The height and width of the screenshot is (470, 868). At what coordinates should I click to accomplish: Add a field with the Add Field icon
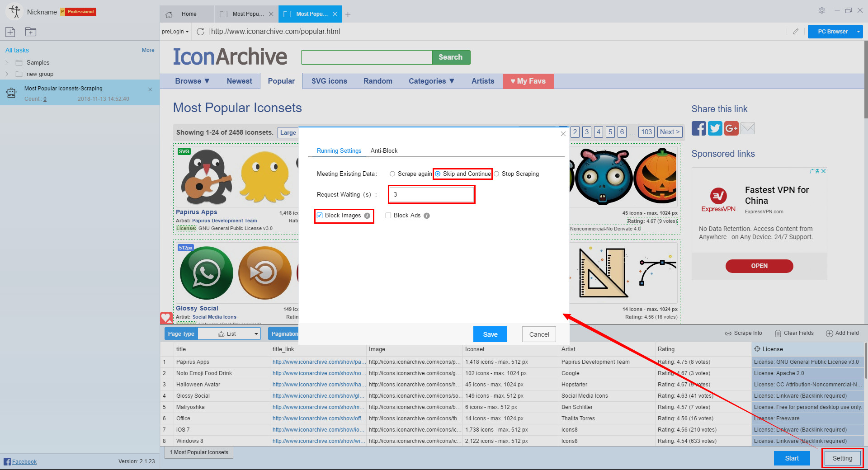tap(830, 333)
